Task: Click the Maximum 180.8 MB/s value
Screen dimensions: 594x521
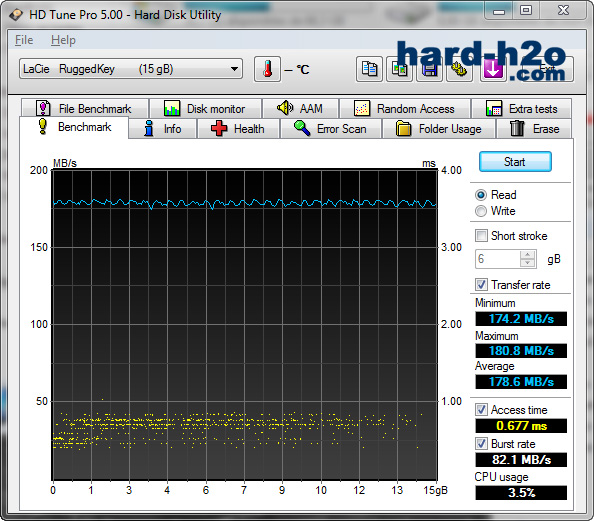Action: (x=521, y=351)
